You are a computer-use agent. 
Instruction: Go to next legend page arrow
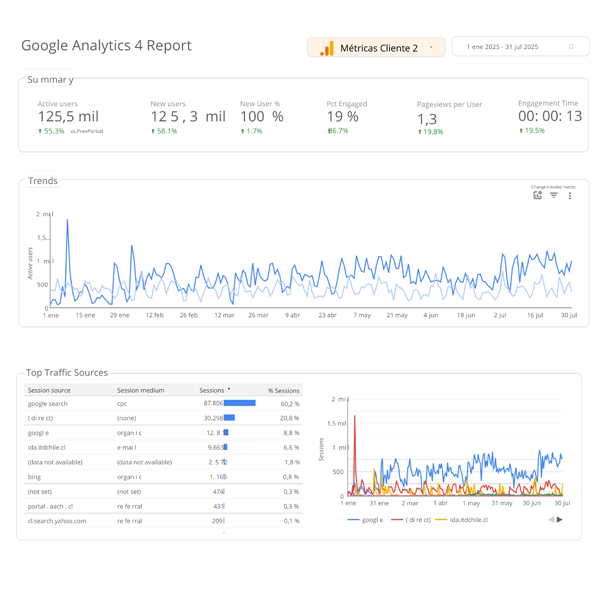coord(560,520)
